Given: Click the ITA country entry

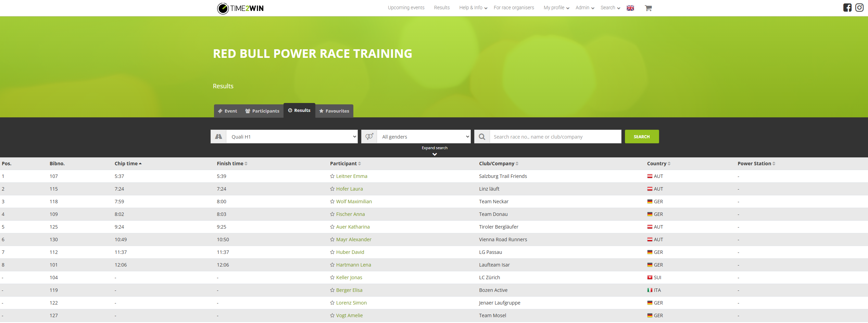Looking at the screenshot, I should tap(654, 290).
